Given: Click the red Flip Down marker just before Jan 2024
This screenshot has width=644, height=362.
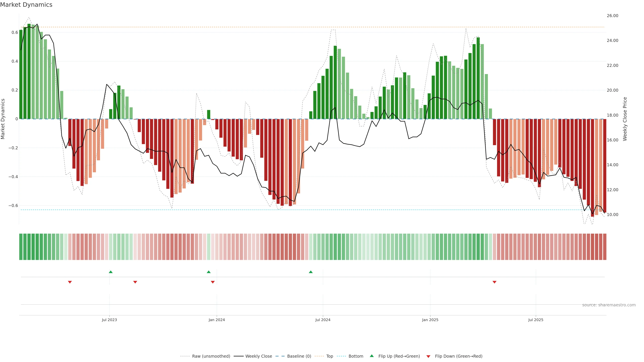Looking at the screenshot, I should [213, 282].
